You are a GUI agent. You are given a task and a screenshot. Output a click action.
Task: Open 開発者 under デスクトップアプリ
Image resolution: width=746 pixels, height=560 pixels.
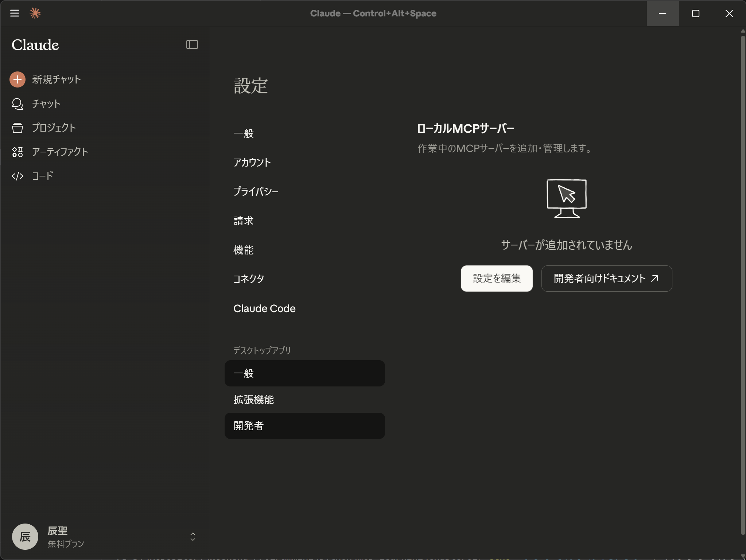coord(305,425)
